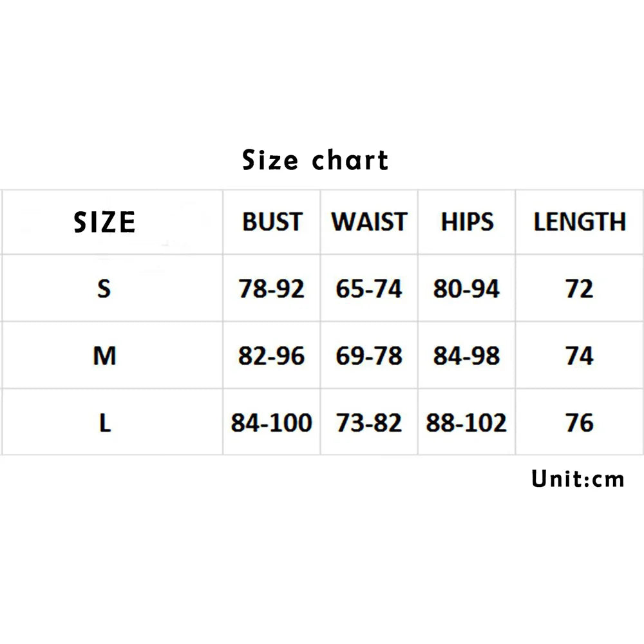644x644 pixels.
Task: Click the HIPS column header
Action: (x=466, y=222)
